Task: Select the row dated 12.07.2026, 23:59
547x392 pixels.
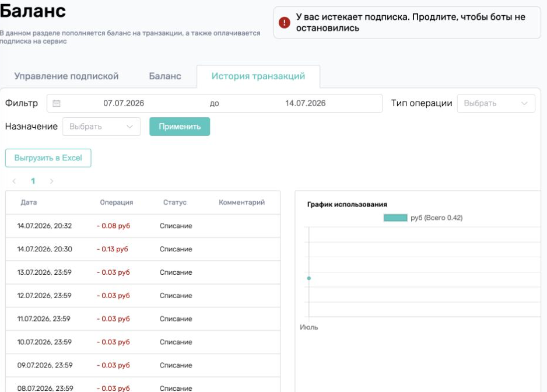Action: [143, 296]
